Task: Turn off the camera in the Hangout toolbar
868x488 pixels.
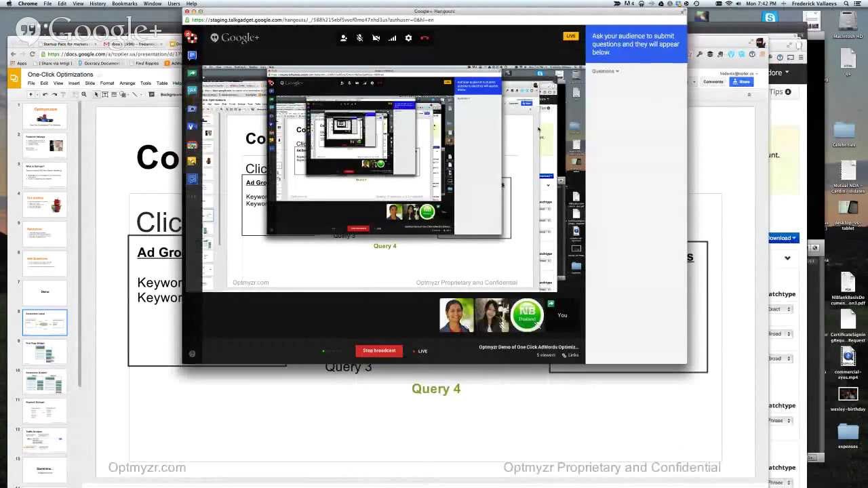Action: tap(376, 37)
